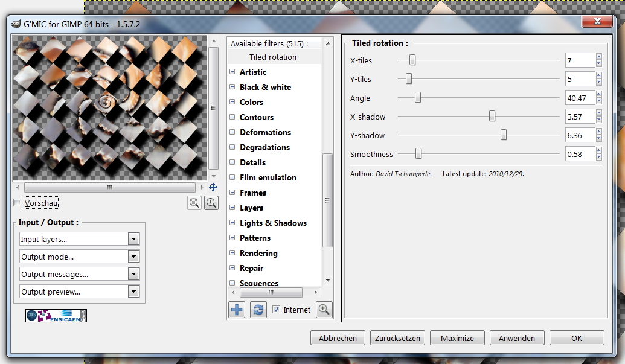Toggle the Internet checkbox
This screenshot has height=364, width=625.
(277, 310)
